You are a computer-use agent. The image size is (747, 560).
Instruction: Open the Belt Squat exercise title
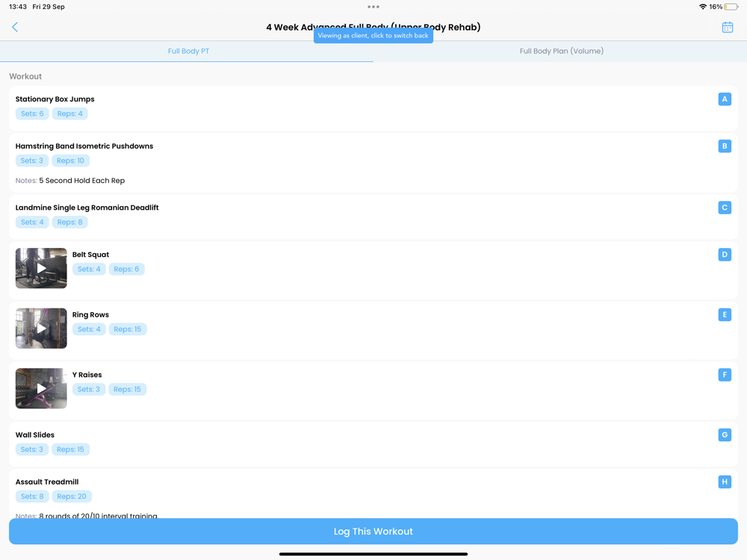(x=90, y=255)
